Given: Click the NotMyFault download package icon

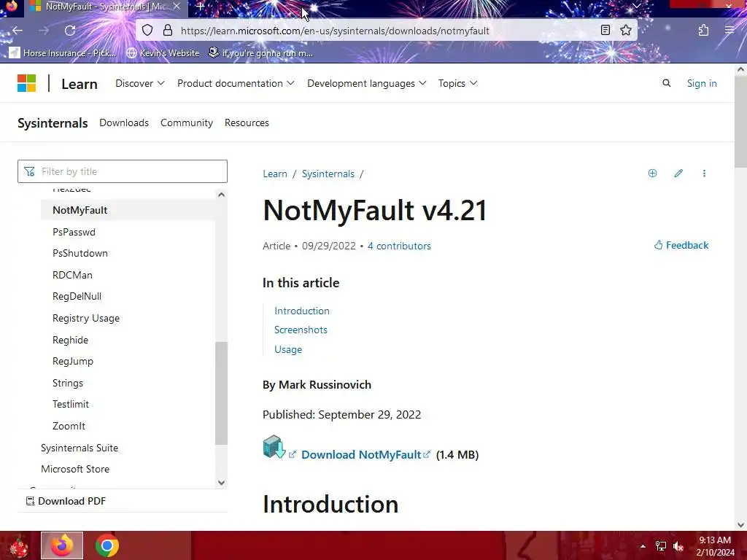Looking at the screenshot, I should [274, 447].
